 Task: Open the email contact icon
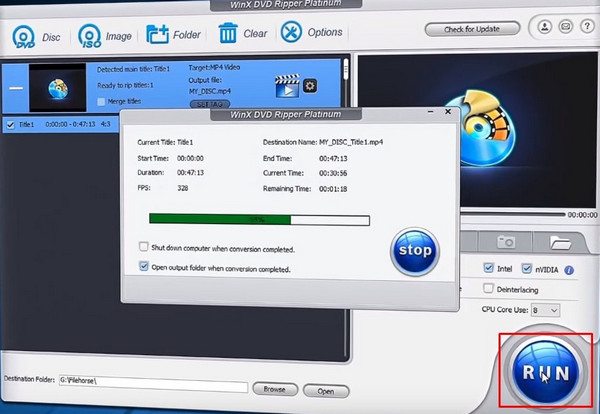(x=566, y=26)
